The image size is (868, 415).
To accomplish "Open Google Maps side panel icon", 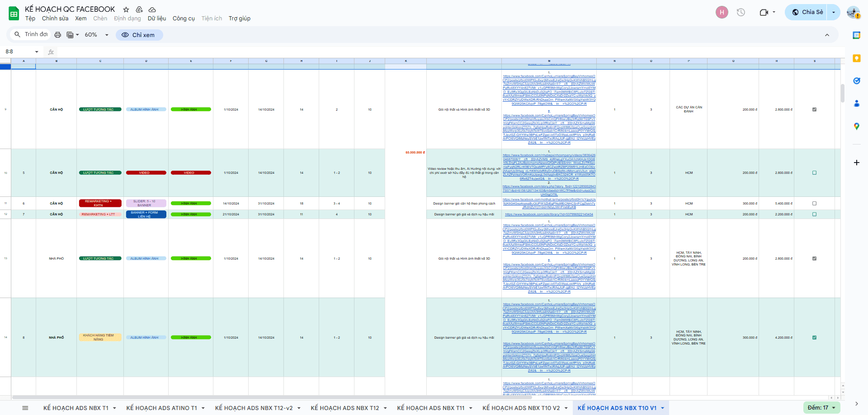I will 856,126.
